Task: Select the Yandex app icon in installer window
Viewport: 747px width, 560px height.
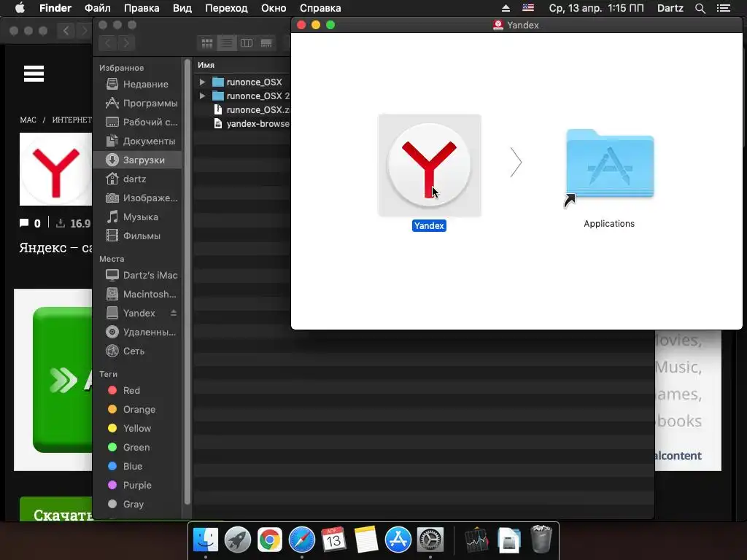Action: pyautogui.click(x=429, y=166)
